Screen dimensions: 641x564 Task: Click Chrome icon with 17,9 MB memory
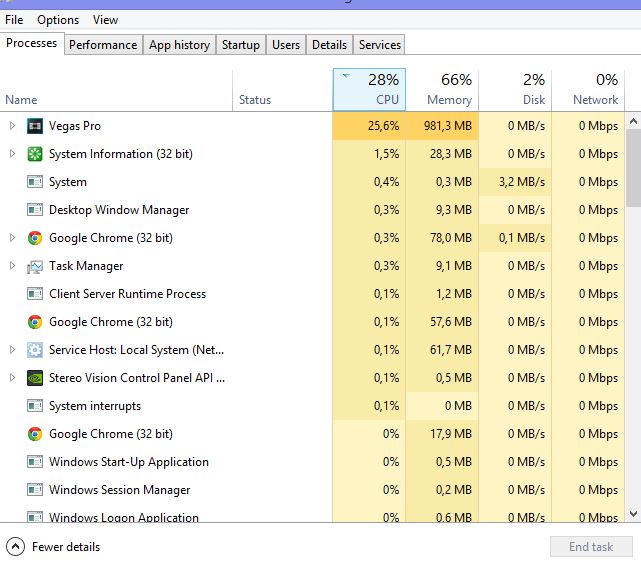tap(35, 434)
